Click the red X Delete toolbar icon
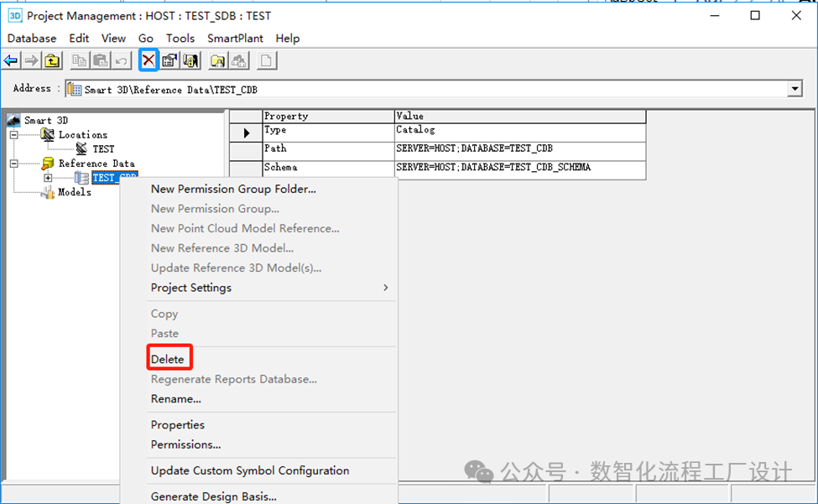Viewport: 818px width, 504px height. coord(148,60)
